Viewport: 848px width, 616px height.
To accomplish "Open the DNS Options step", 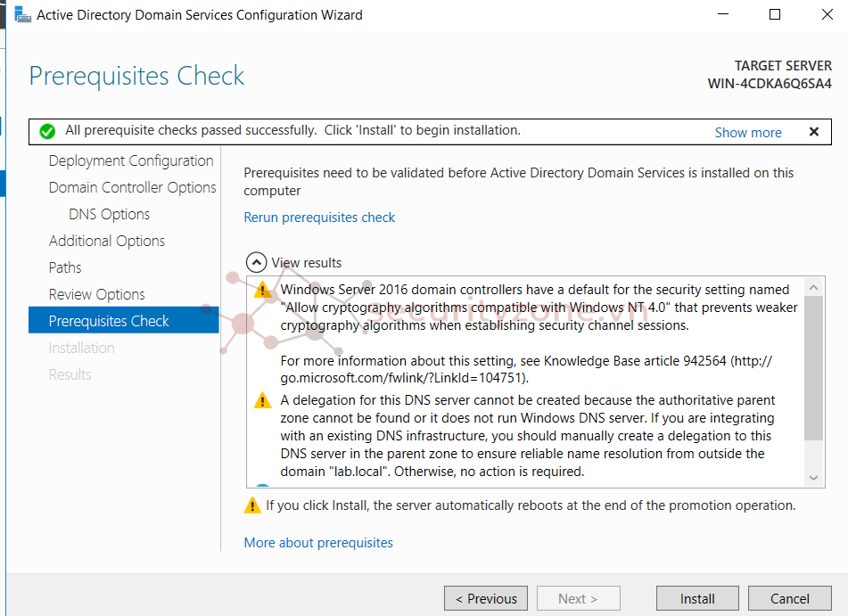I will point(110,214).
